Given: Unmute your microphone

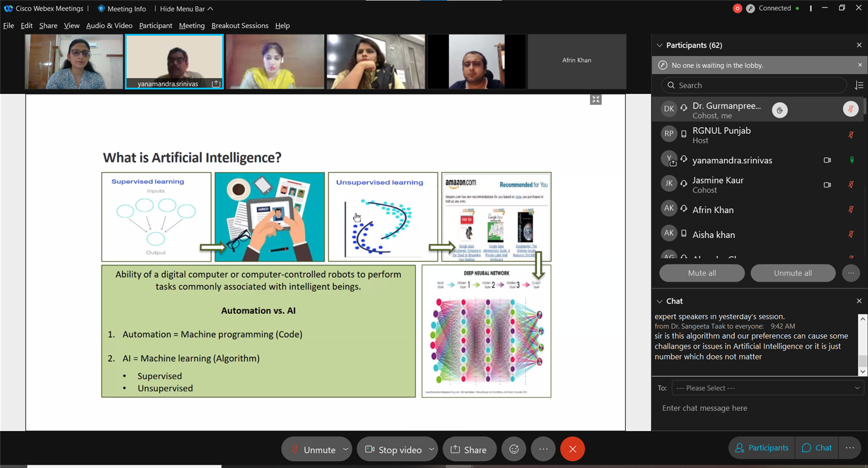Looking at the screenshot, I should [x=313, y=449].
